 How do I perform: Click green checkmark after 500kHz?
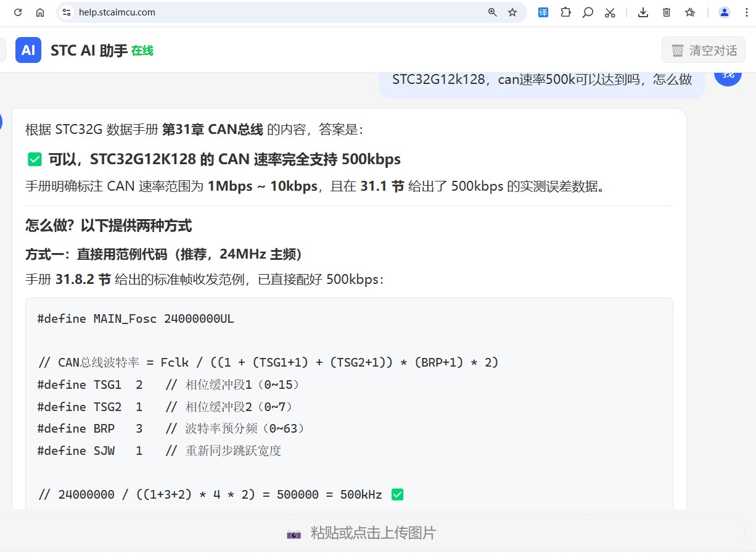click(398, 494)
